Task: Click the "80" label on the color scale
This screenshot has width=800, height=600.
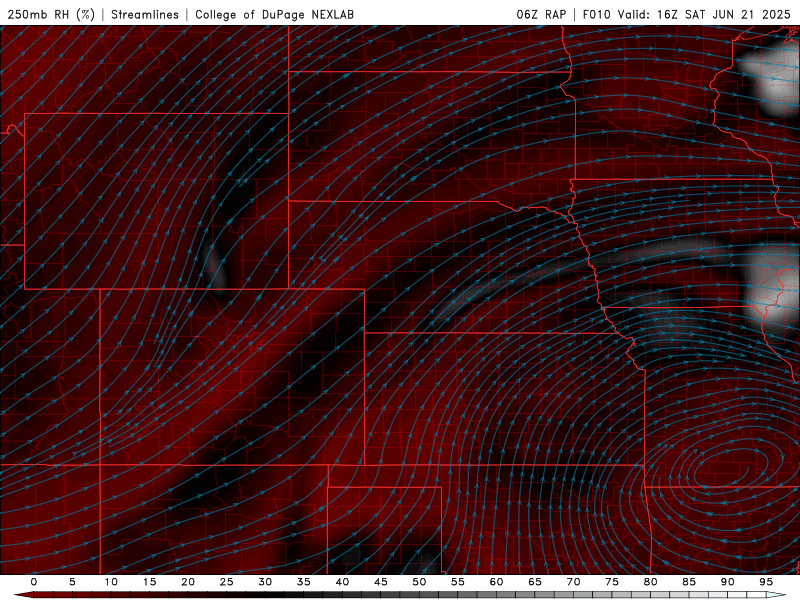Action: 651,582
